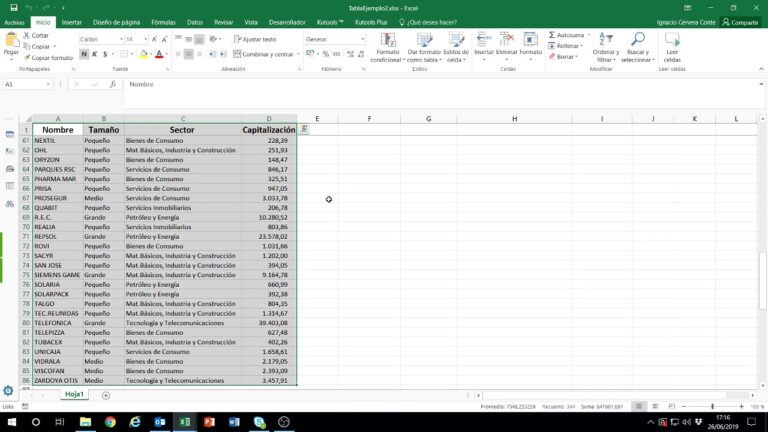768x432 pixels.
Task: Toggle italic (K) formatting
Action: (x=95, y=54)
